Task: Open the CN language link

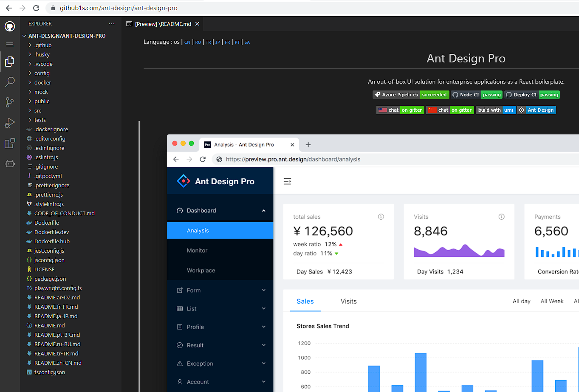Action: pos(187,42)
